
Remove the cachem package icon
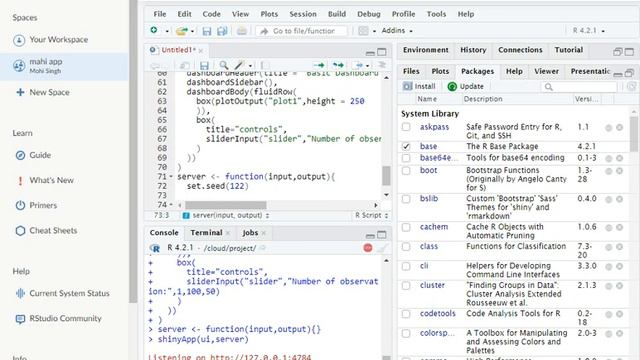coord(619,227)
